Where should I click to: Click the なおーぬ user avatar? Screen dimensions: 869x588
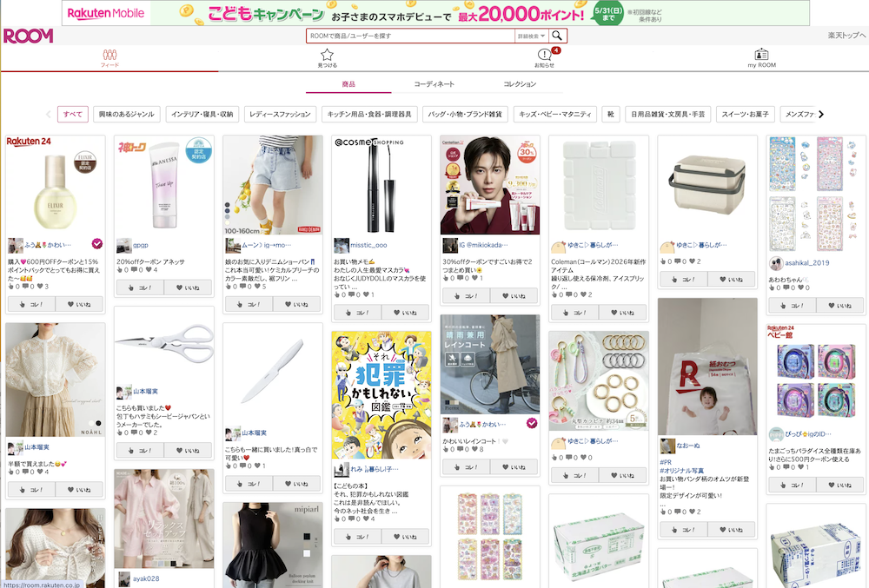pos(667,446)
